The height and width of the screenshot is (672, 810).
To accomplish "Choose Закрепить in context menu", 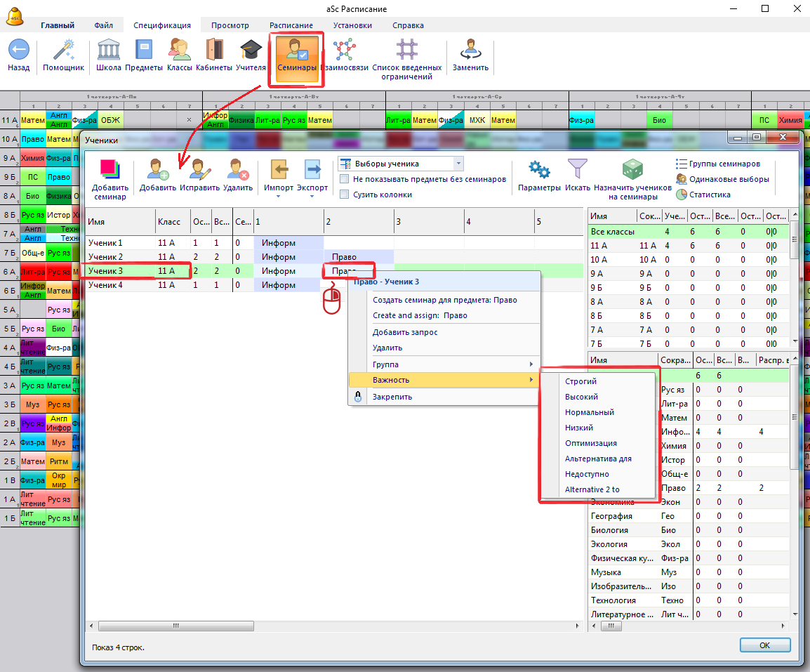I will [x=392, y=397].
